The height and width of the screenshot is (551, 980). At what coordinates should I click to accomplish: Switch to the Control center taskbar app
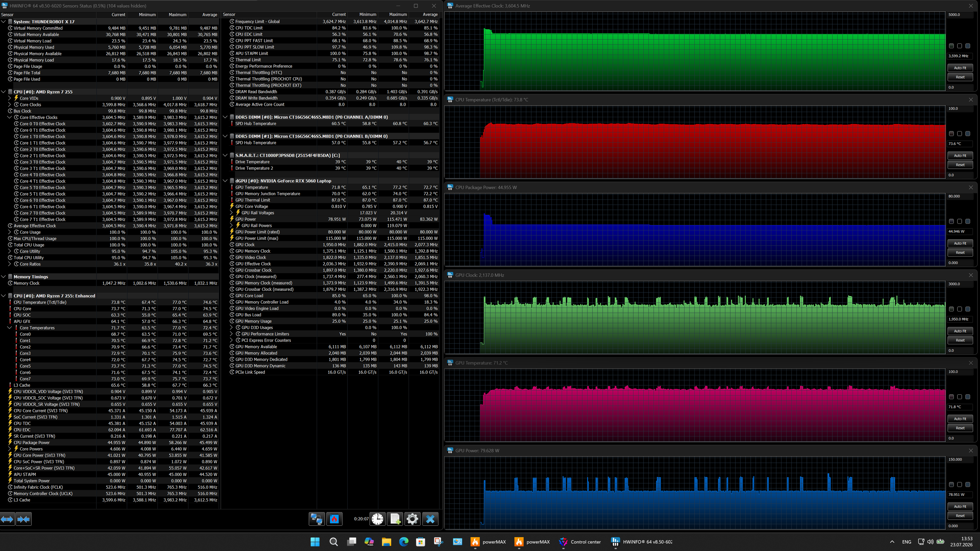(580, 542)
